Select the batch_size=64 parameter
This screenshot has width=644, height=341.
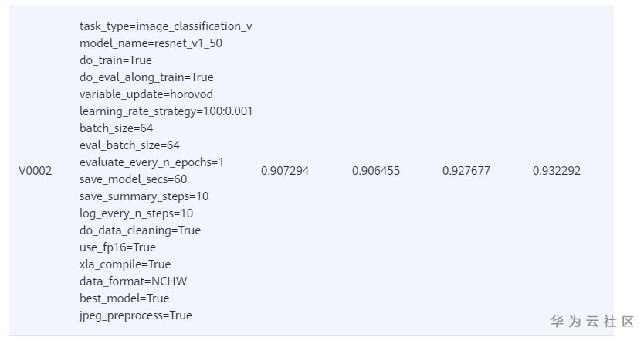117,128
